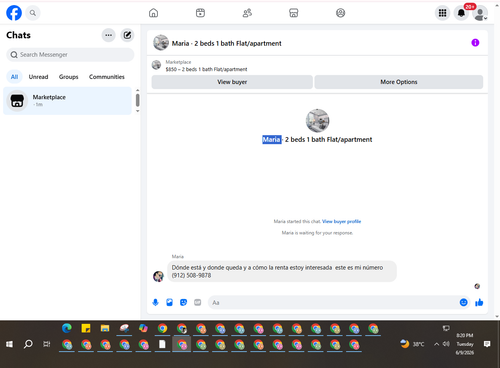The width and height of the screenshot is (500, 368).
Task: Switch to the Groups tab
Action: (68, 77)
